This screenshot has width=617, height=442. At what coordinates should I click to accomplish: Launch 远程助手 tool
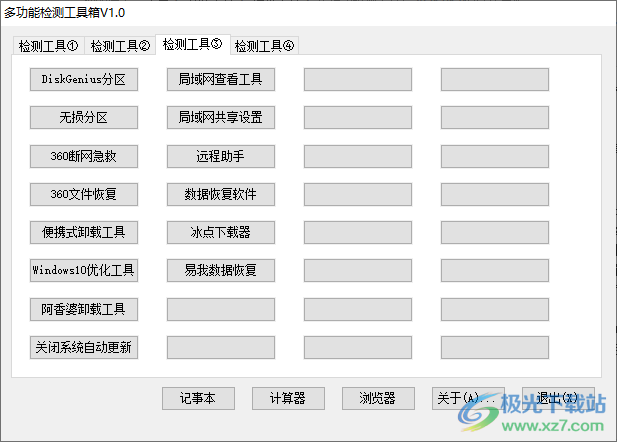[221, 156]
